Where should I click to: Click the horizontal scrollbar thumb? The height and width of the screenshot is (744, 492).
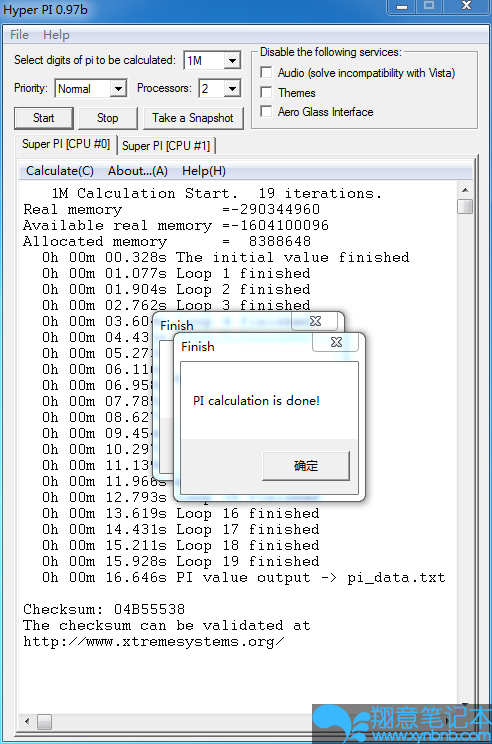pos(45,722)
